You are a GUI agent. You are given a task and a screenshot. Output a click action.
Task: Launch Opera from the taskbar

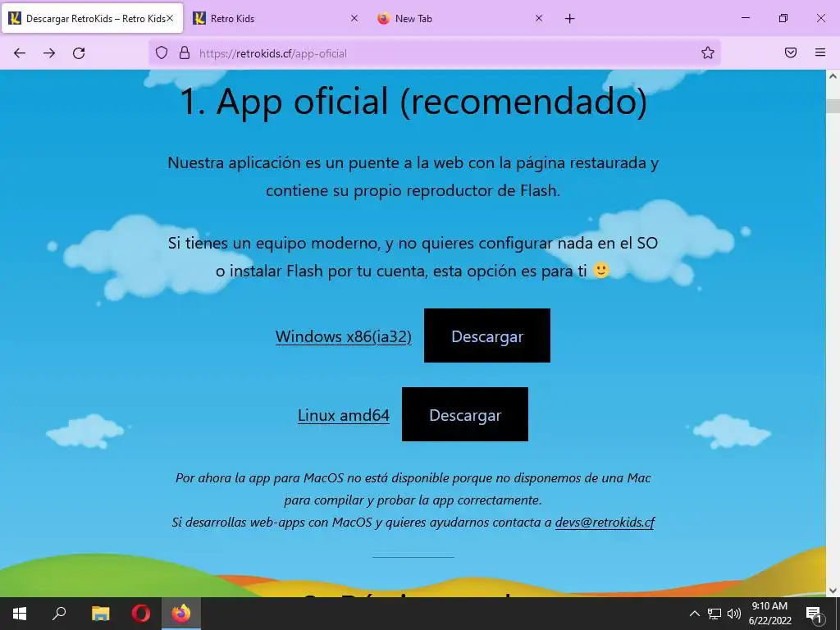click(x=141, y=614)
